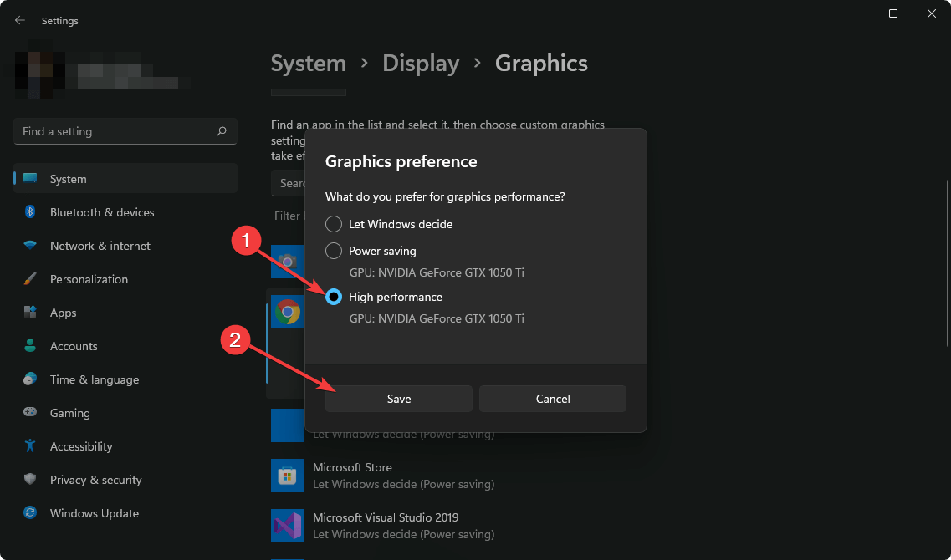The height and width of the screenshot is (560, 951).
Task: Select the Microsoft Store app icon
Action: [x=288, y=476]
